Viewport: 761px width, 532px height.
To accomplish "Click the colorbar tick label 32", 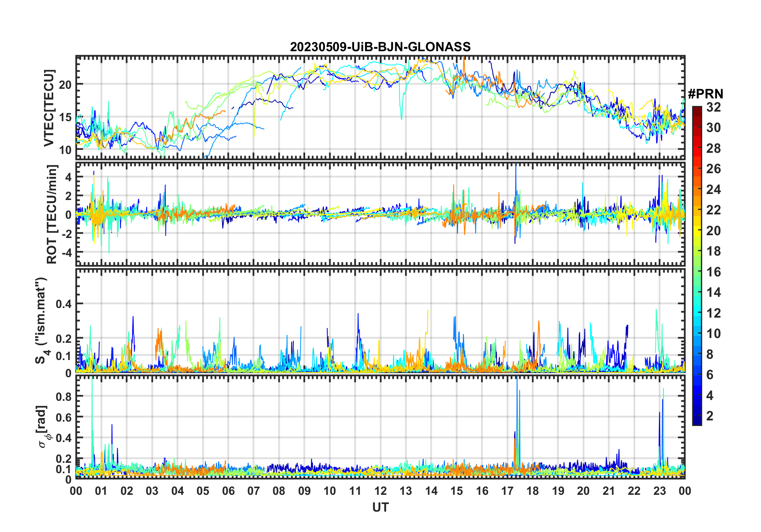I will 713,107.
